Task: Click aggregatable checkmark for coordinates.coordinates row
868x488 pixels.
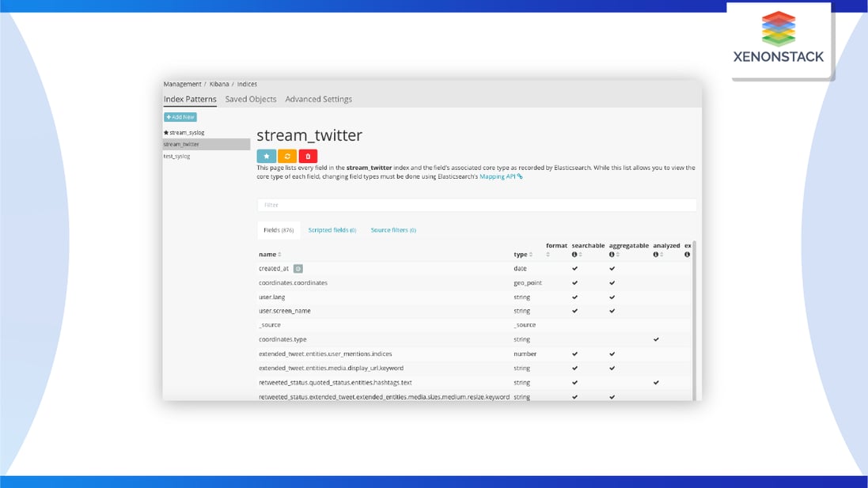Action: 612,283
